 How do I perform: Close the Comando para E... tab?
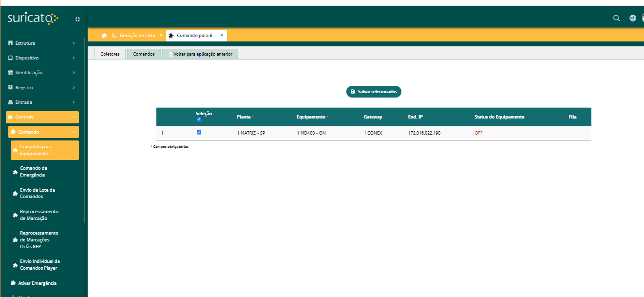(x=222, y=36)
